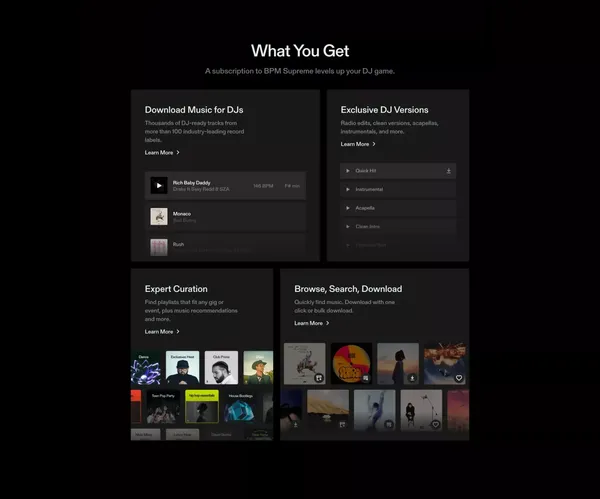The image size is (600, 499).
Task: Click the Instrumental version label
Action: [369, 189]
